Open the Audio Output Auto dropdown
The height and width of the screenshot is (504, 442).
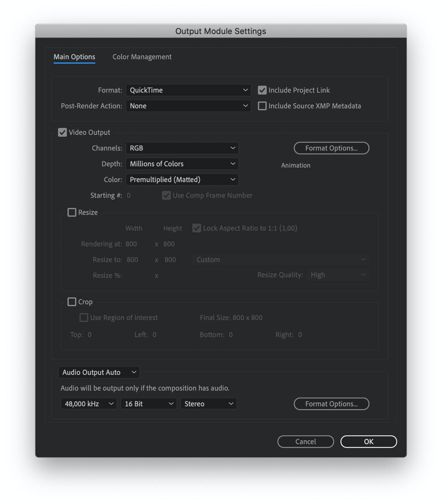[99, 372]
